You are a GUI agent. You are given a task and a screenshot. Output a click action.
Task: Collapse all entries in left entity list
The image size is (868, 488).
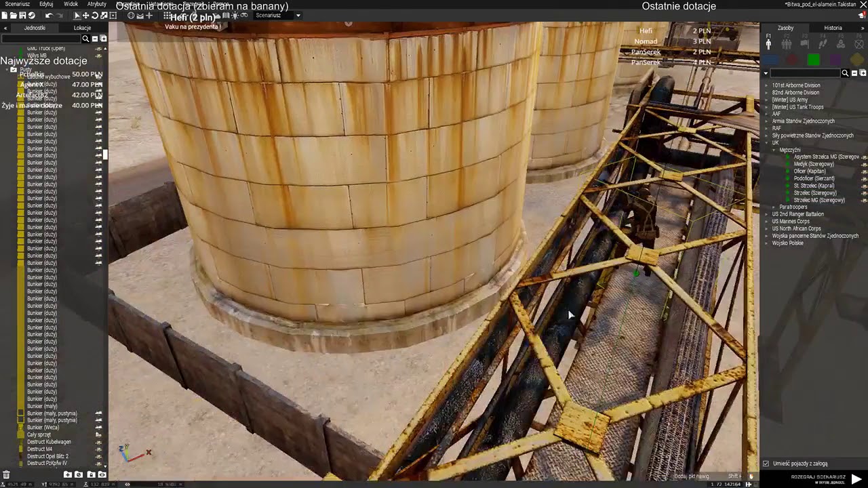(x=95, y=39)
